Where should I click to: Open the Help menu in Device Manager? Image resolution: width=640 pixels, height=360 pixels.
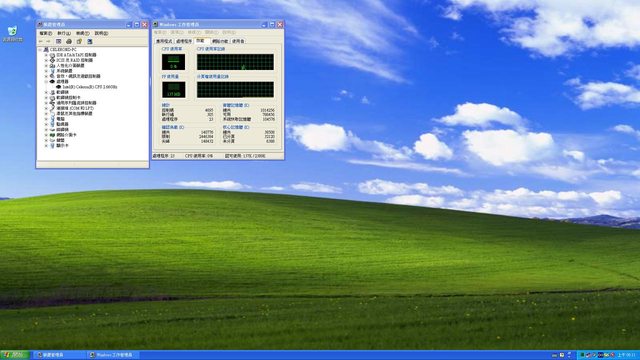tap(101, 33)
